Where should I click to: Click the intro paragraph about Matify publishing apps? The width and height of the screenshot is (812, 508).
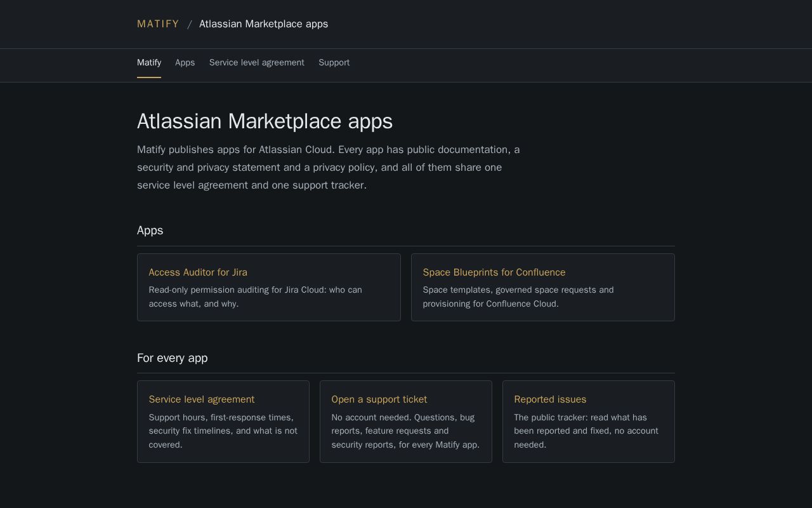(x=329, y=168)
